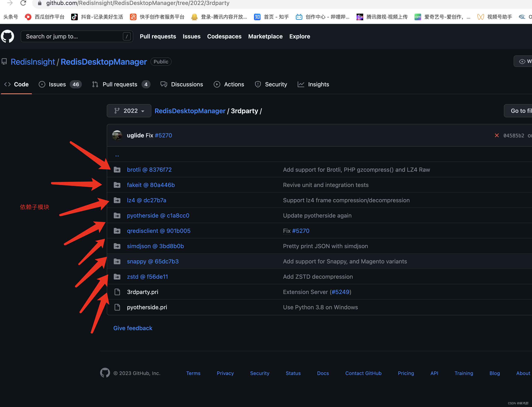
Task: Open Marketplace in top navigation
Action: click(265, 36)
